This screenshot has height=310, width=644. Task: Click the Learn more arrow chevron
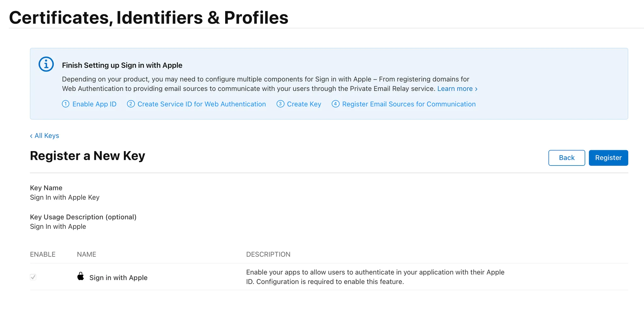(476, 89)
